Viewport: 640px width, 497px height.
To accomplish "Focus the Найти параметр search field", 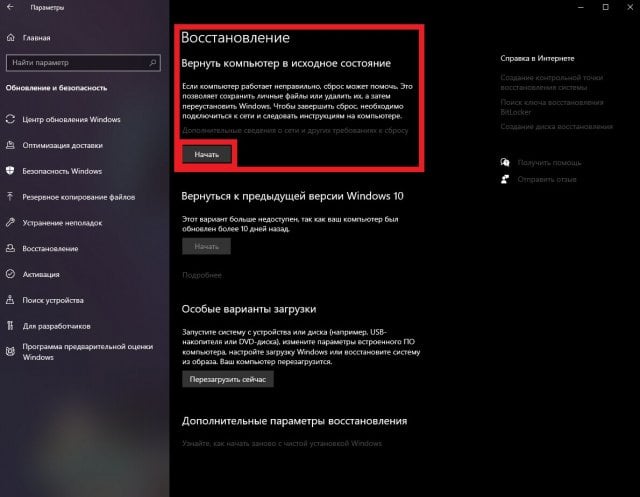I will coord(83,62).
